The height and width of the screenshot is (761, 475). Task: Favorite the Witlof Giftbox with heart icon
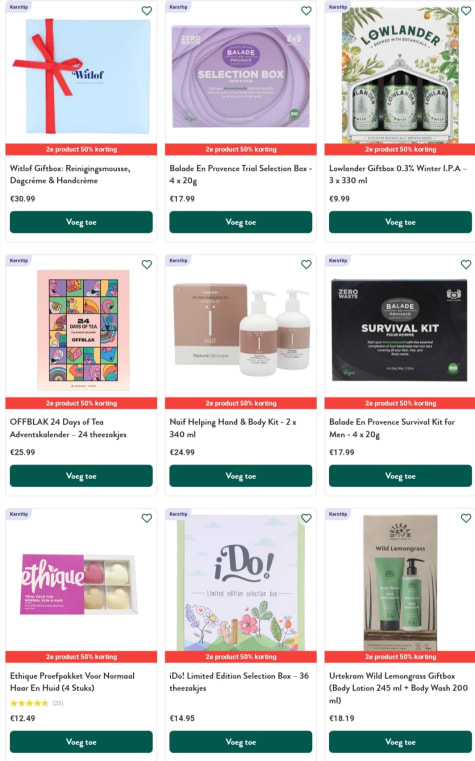point(147,11)
